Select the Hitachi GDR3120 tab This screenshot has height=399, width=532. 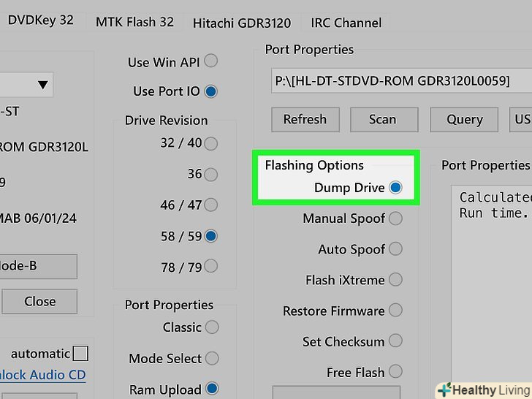tap(242, 23)
